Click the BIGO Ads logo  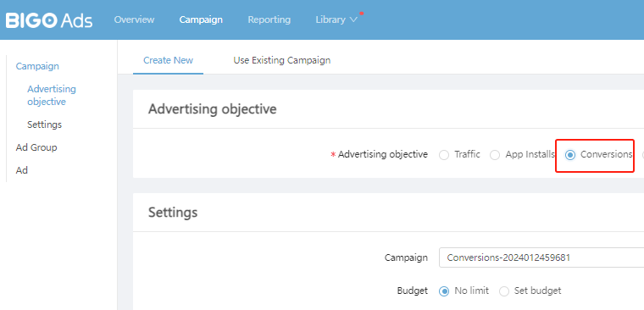49,20
